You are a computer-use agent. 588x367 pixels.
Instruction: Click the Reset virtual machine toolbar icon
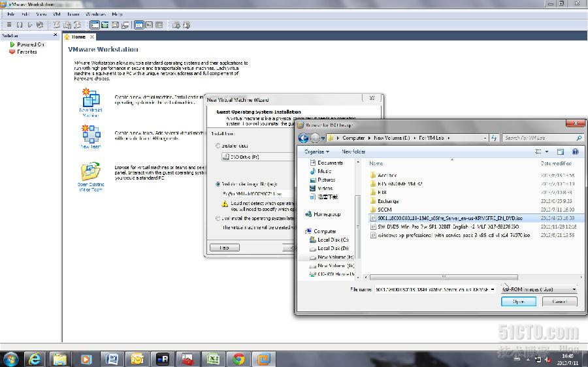click(x=40, y=25)
